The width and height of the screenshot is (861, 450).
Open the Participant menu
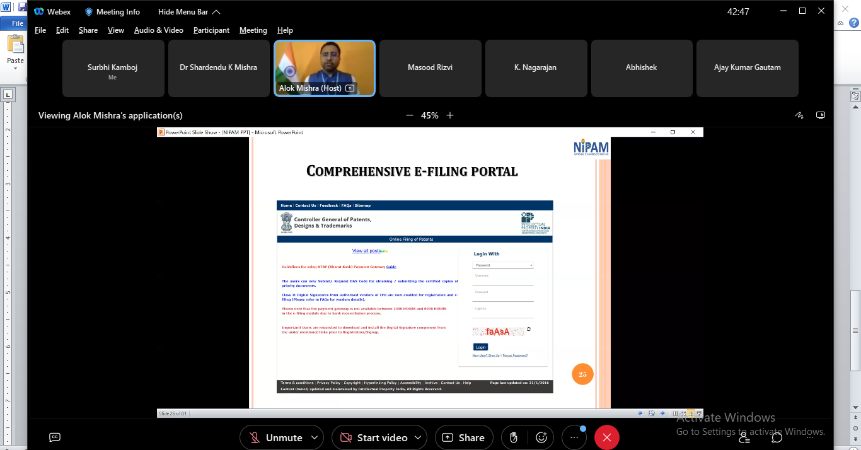(x=211, y=30)
